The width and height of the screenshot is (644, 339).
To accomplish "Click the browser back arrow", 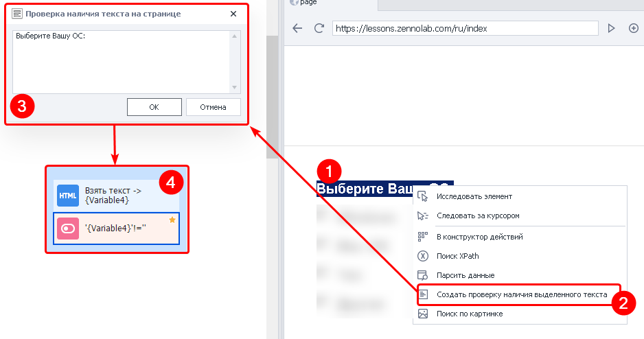I will [297, 28].
